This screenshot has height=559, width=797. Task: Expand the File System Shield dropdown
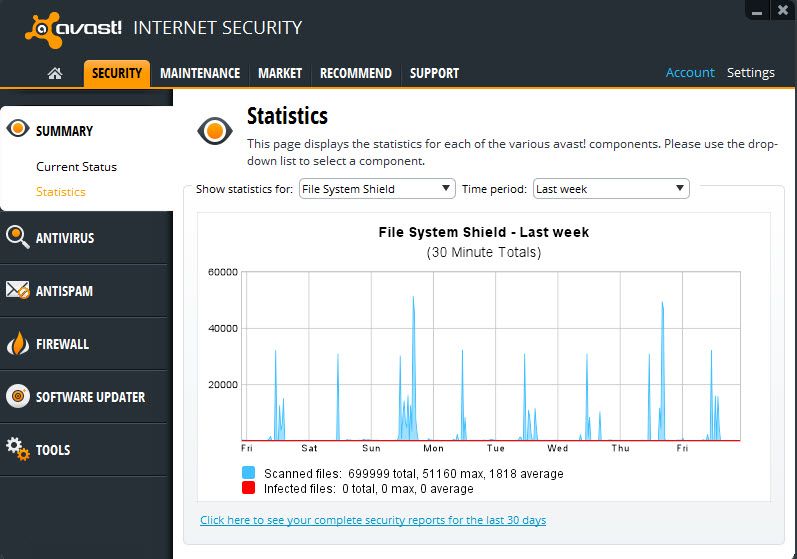pos(377,189)
